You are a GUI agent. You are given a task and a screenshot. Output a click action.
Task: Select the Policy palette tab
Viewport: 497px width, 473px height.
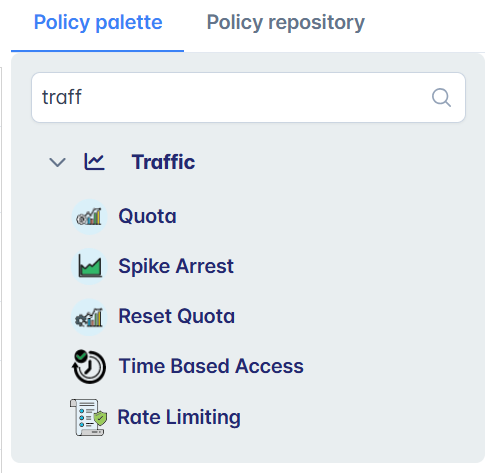pyautogui.click(x=98, y=23)
